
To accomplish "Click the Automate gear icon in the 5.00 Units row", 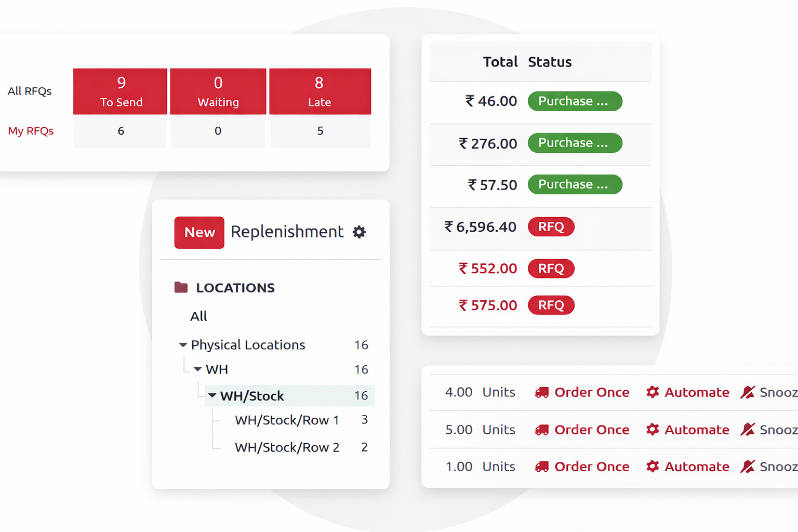I will 653,430.
